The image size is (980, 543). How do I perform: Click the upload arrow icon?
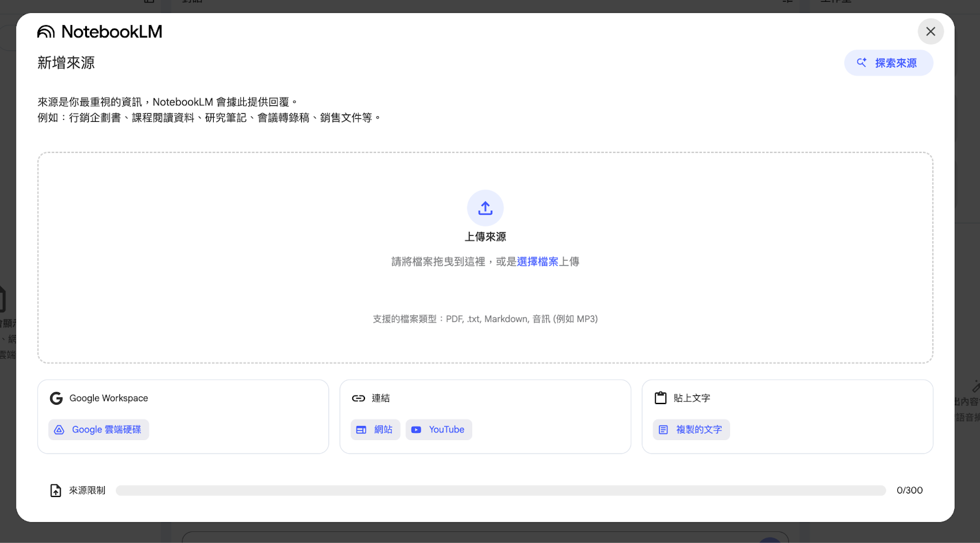485,208
